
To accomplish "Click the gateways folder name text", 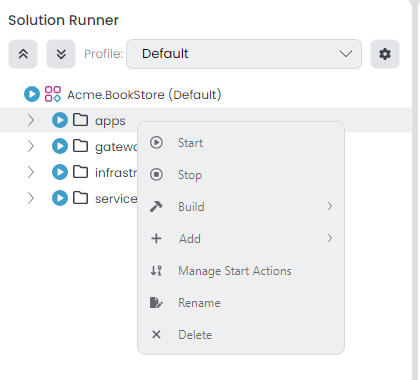I will tap(116, 147).
